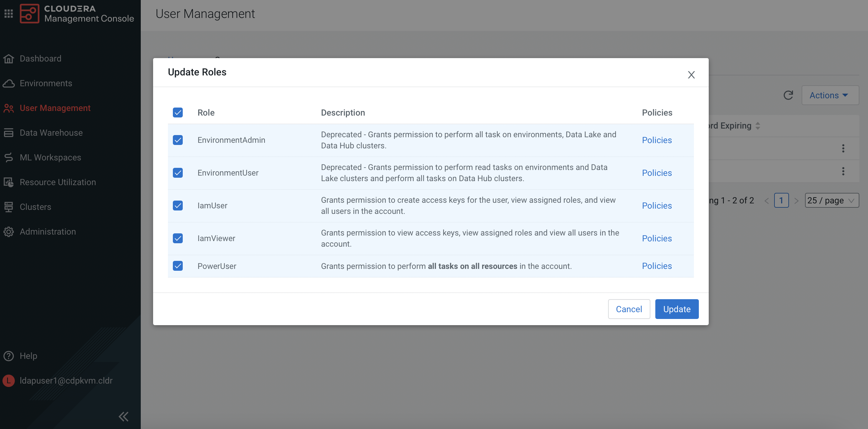Click the Dashboard home icon
The height and width of the screenshot is (429, 868).
tap(8, 59)
